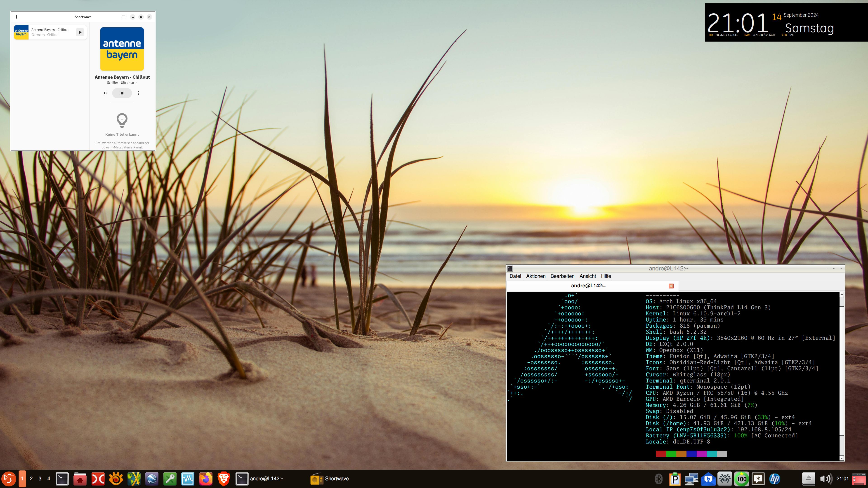The height and width of the screenshot is (488, 868).
Task: Select the andre@L142:~ terminal tab
Action: [x=592, y=286]
